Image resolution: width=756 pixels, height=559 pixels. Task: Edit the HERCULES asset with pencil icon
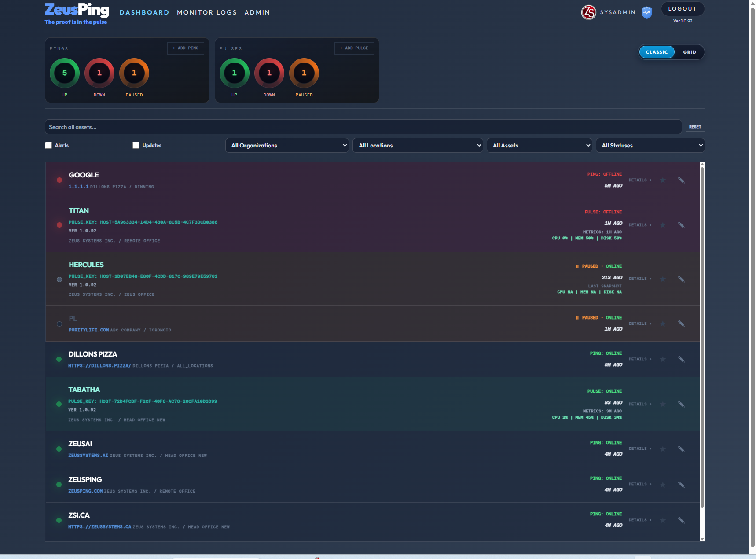681,279
